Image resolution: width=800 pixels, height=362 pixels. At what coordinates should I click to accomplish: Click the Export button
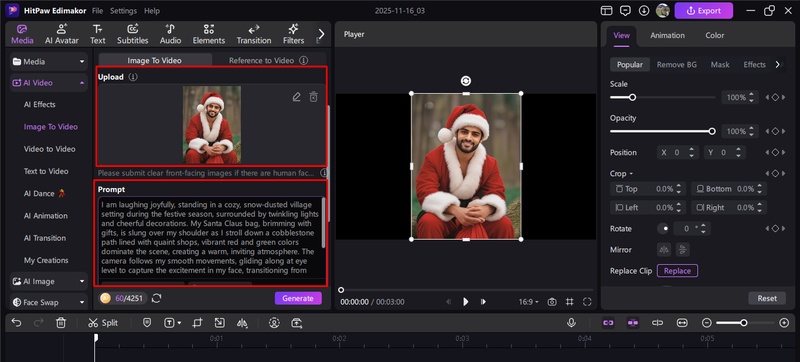point(704,11)
